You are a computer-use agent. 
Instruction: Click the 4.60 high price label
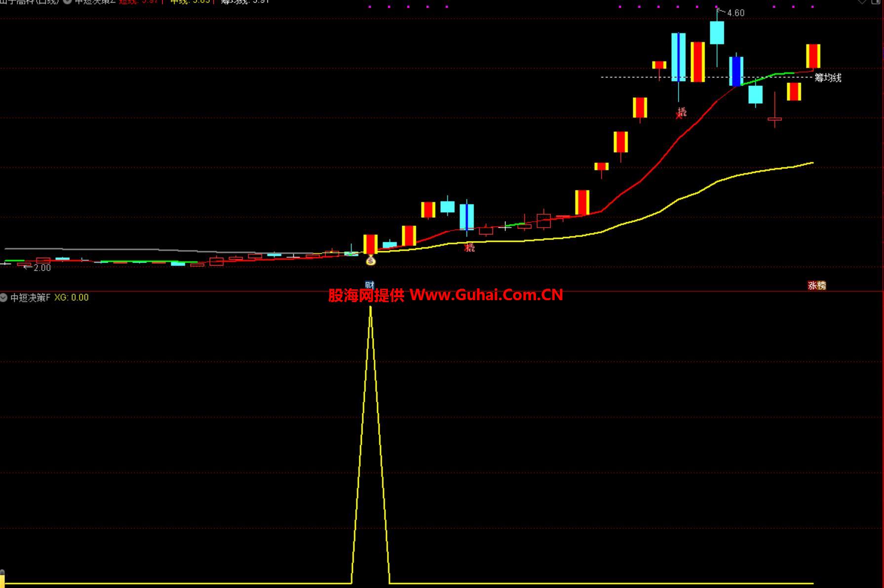(x=735, y=13)
